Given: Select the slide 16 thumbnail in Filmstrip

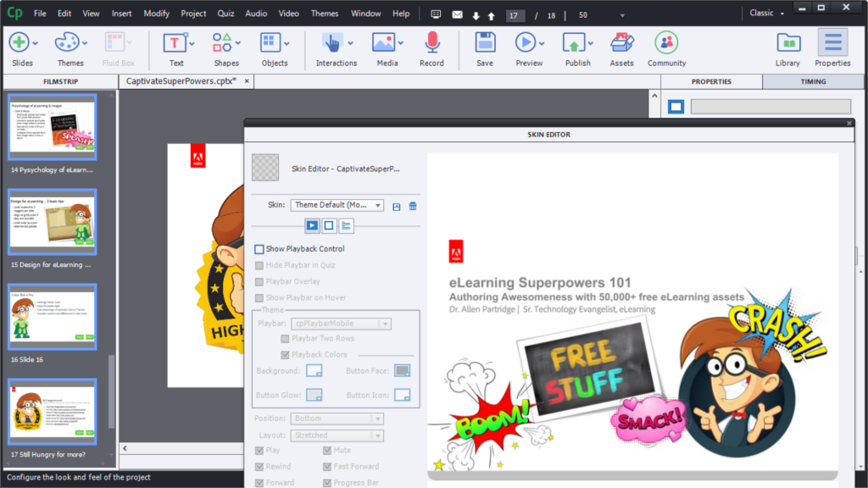Looking at the screenshot, I should click(x=52, y=317).
